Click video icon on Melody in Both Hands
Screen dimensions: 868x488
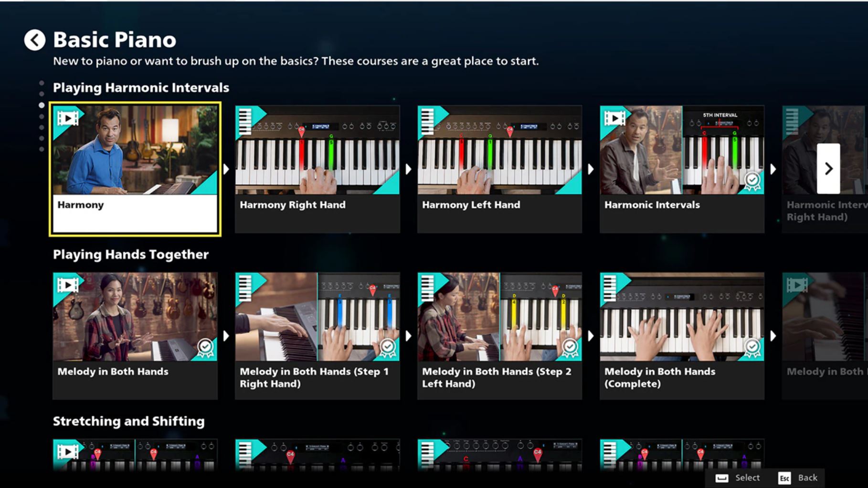tap(68, 285)
